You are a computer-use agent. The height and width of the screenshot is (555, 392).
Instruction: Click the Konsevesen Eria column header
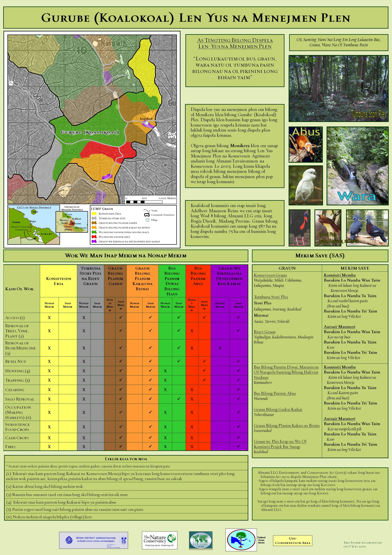(x=59, y=281)
